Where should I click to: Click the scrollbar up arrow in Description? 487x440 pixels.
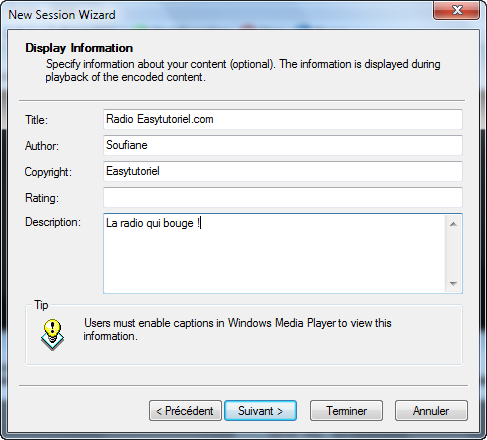click(453, 224)
